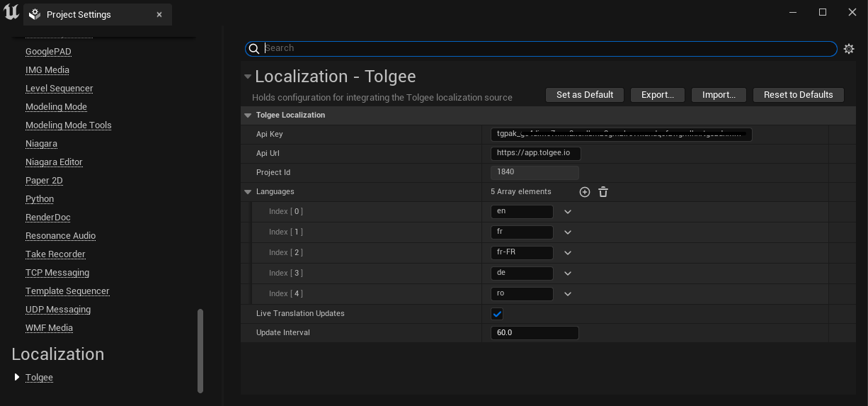Screen dimensions: 868x406
Task: Click Set as Default button
Action: coord(584,95)
